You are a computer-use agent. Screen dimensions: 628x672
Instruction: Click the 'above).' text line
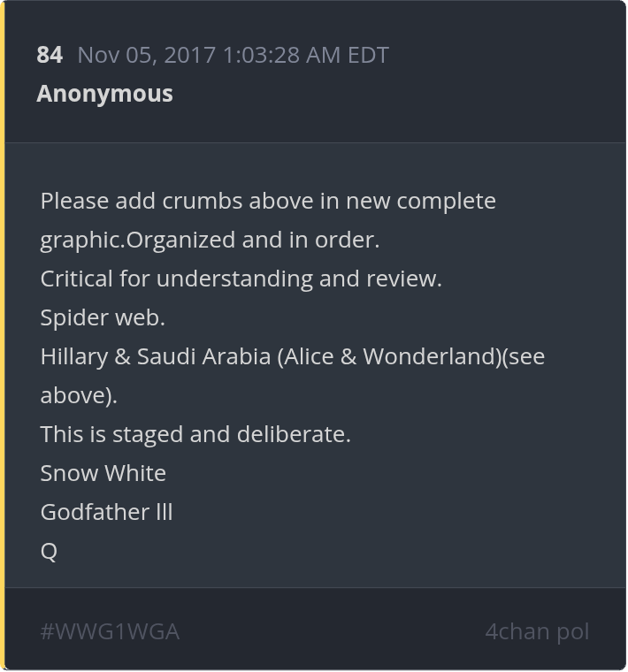[79, 395]
